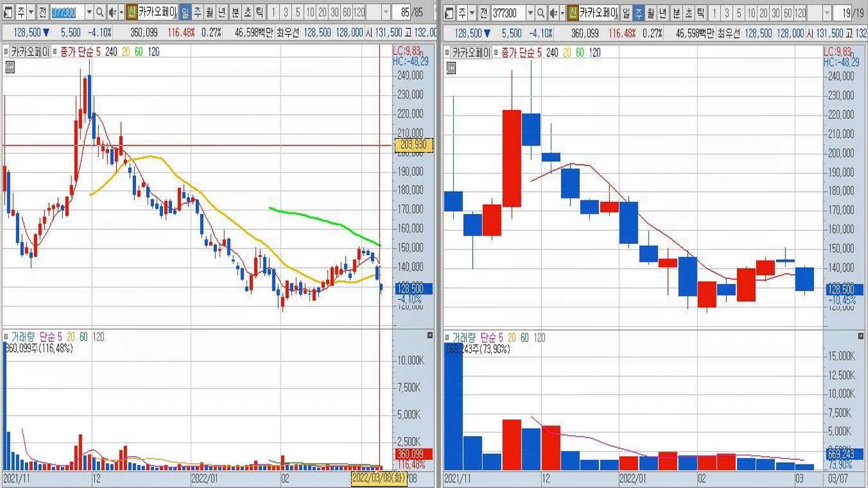Select minute (분) period in left chart
Viewport: 868px width, 488px height.
(x=236, y=13)
